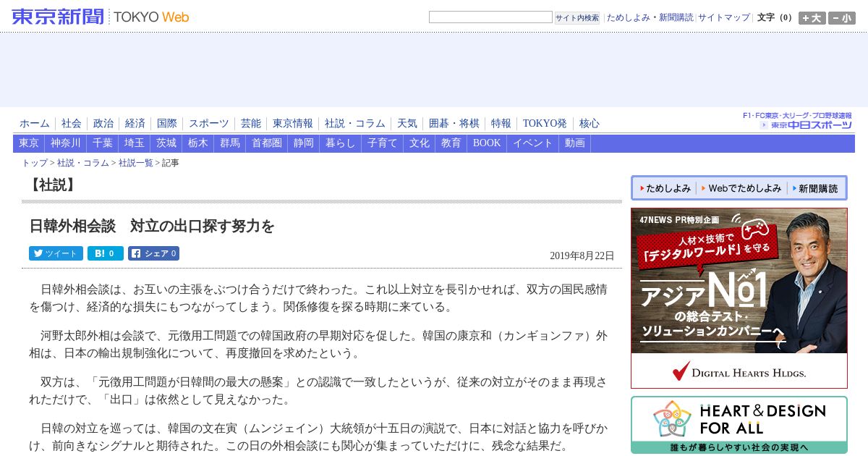Click トップ in the breadcrumb
This screenshot has width=868, height=456.
35,163
